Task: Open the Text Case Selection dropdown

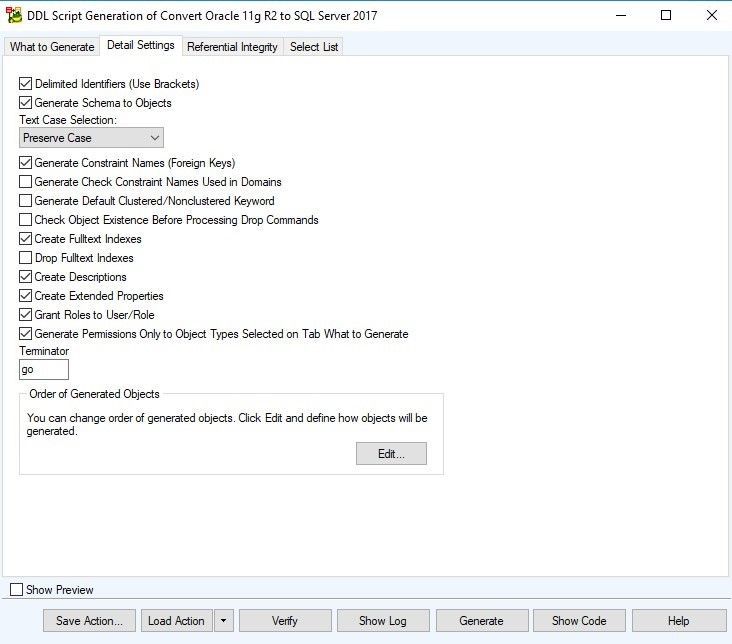Action: [92, 138]
